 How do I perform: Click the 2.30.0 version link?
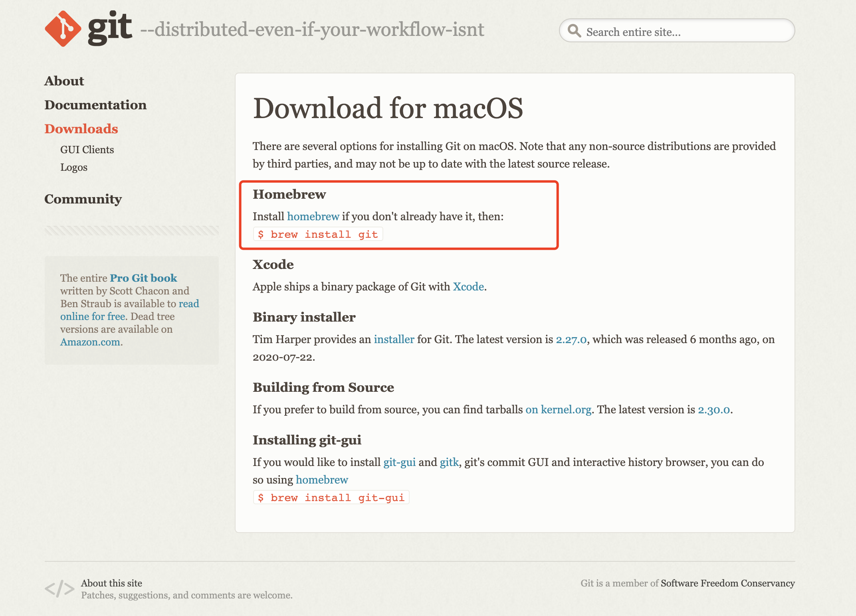714,409
